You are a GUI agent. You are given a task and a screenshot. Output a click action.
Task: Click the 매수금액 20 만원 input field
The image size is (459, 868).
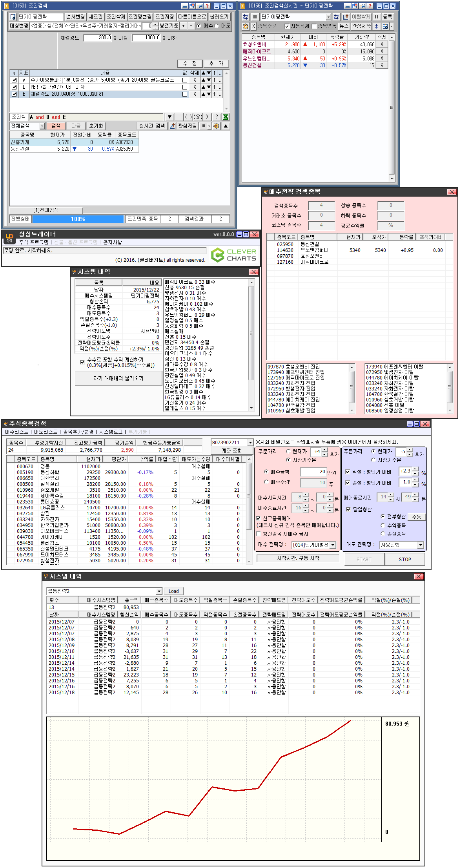click(313, 472)
